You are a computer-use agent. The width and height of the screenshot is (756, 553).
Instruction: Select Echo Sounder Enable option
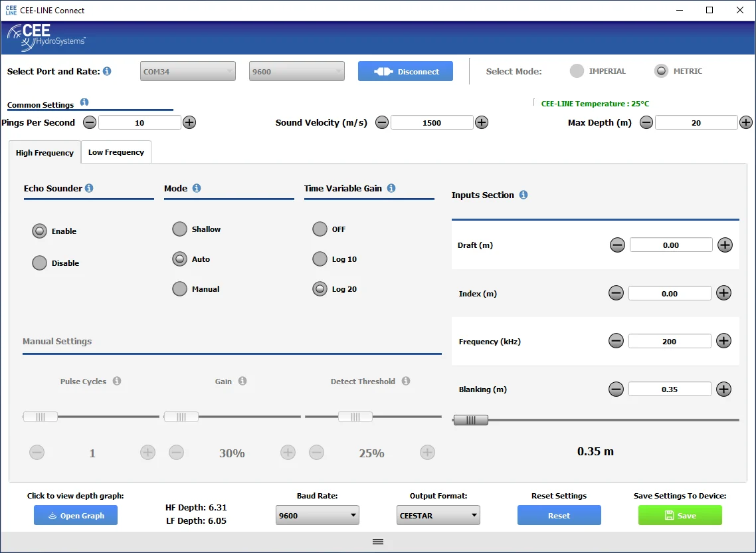40,231
